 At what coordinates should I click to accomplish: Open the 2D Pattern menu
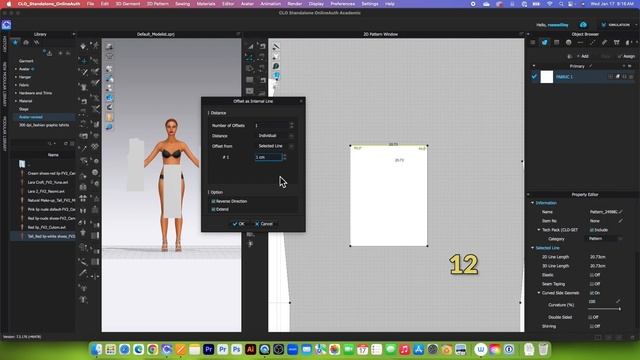[x=158, y=4]
